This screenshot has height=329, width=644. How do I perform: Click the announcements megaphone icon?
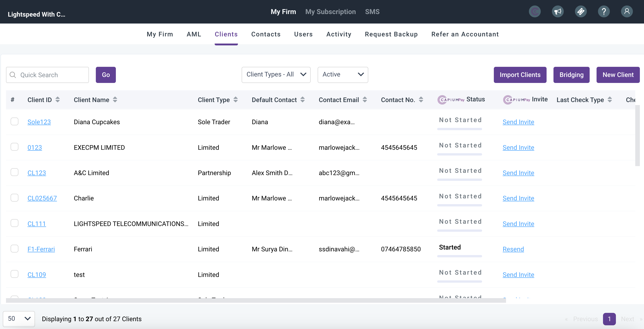click(557, 12)
